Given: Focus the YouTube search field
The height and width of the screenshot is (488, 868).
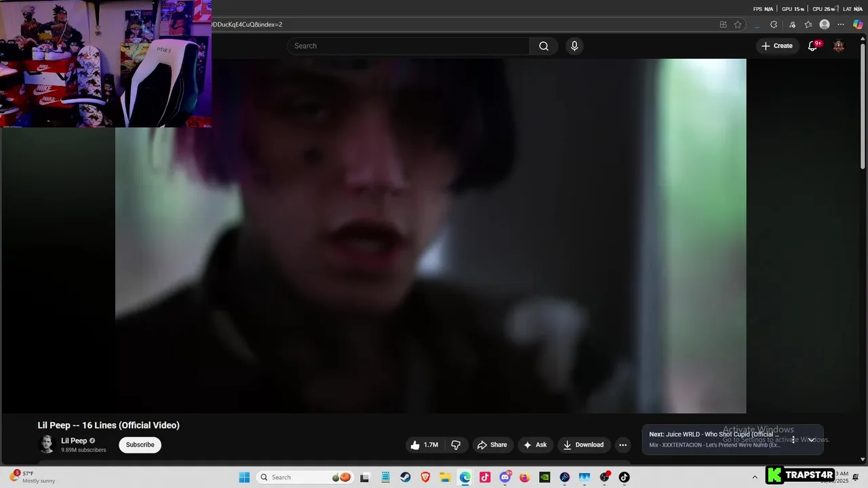Looking at the screenshot, I should [408, 46].
